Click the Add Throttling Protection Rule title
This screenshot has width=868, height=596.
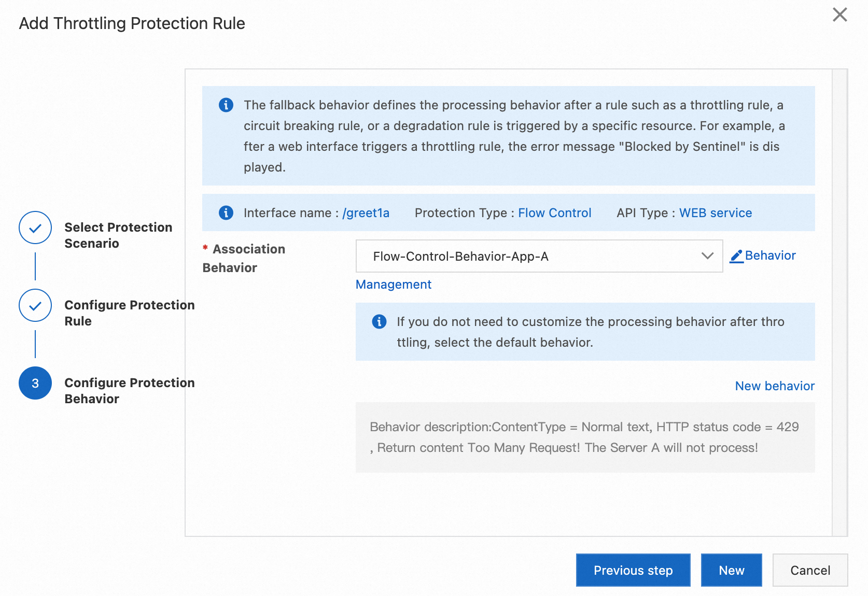132,23
